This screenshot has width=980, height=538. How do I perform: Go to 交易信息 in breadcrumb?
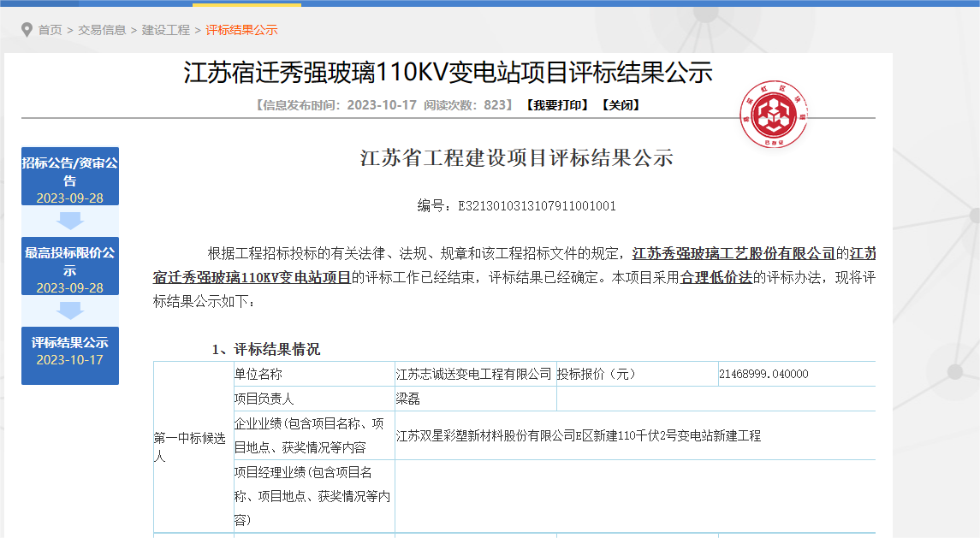click(102, 30)
